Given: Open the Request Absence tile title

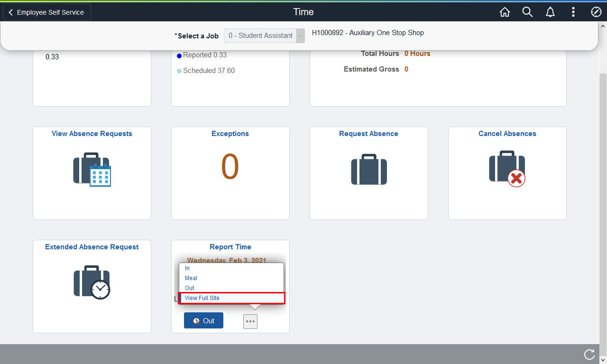Looking at the screenshot, I should [x=368, y=134].
